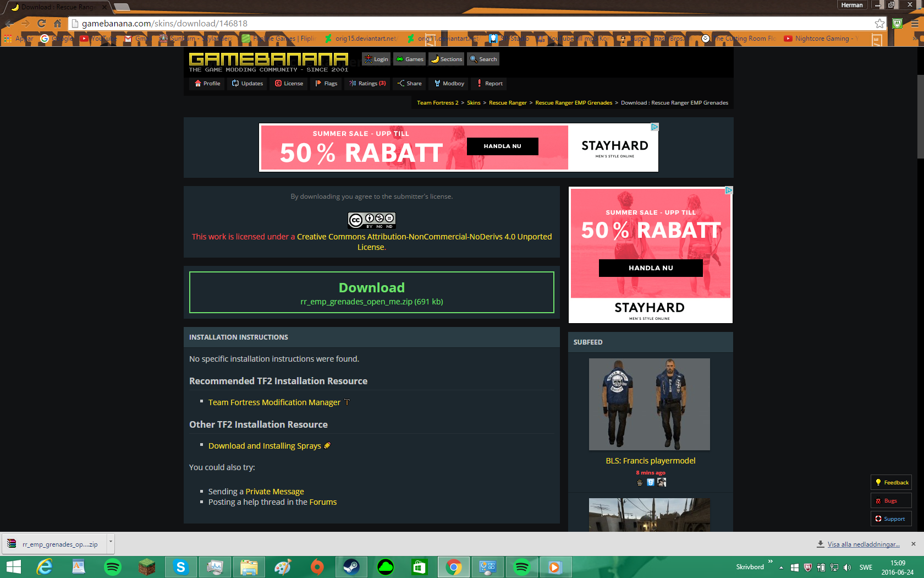Open the BLS: Francis playermodel thumbnail
The height and width of the screenshot is (578, 924).
[650, 405]
